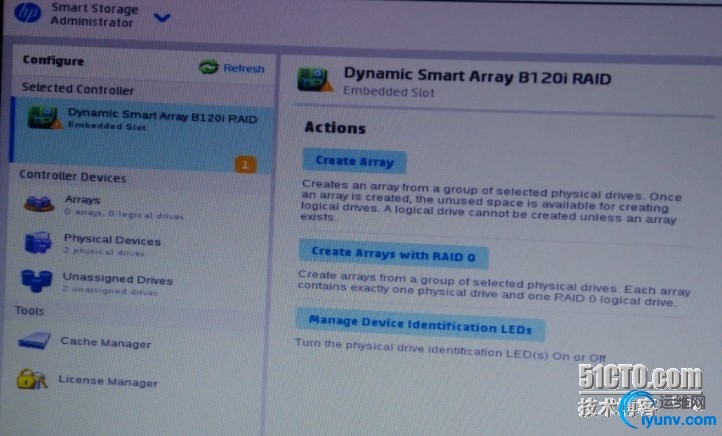722x436 pixels.
Task: Click the '0 arrays, 0 logical drives' text
Action: pos(123,214)
